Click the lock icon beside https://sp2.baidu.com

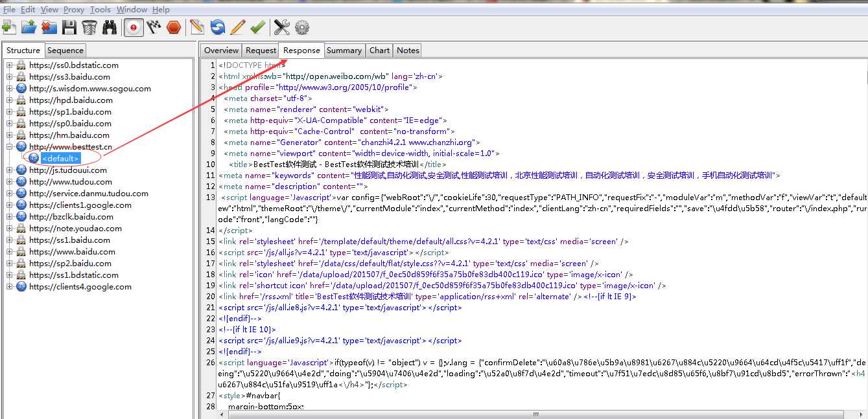point(21,264)
